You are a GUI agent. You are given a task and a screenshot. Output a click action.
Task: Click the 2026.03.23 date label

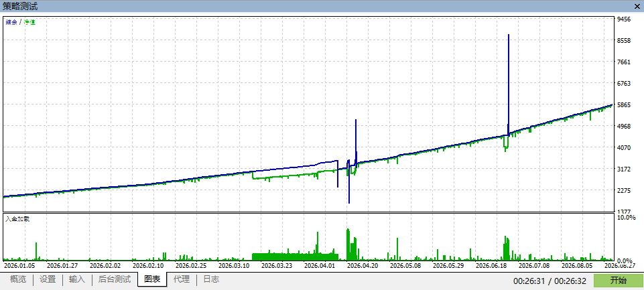click(276, 265)
